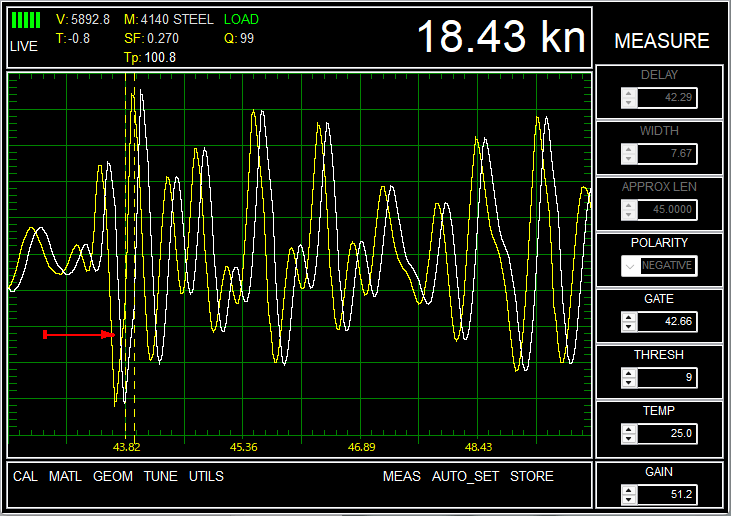Open the MATL menu

coord(65,476)
